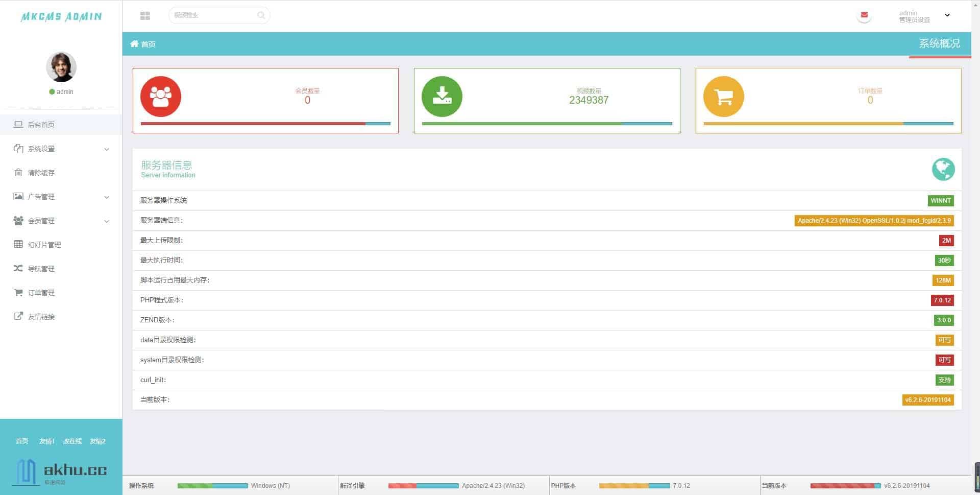Click the vertical page scrollbar

tap(975, 247)
